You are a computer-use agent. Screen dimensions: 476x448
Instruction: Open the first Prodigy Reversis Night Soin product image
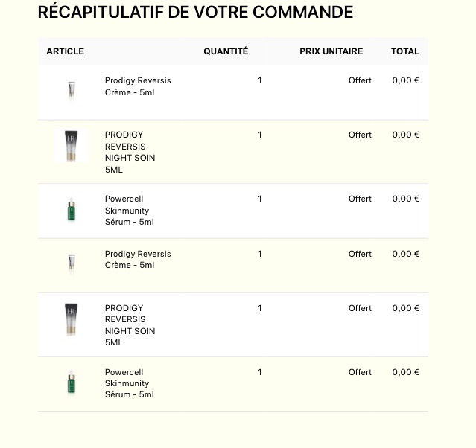[x=71, y=146]
